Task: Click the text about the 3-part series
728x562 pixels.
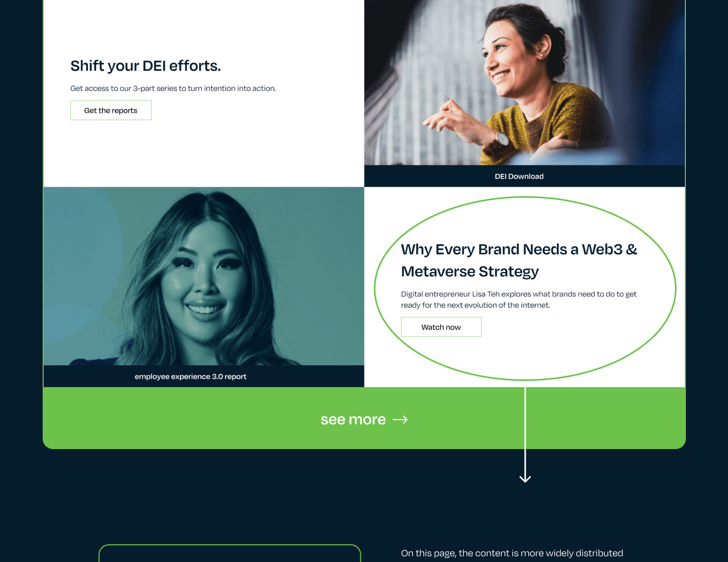Action: pyautogui.click(x=173, y=88)
